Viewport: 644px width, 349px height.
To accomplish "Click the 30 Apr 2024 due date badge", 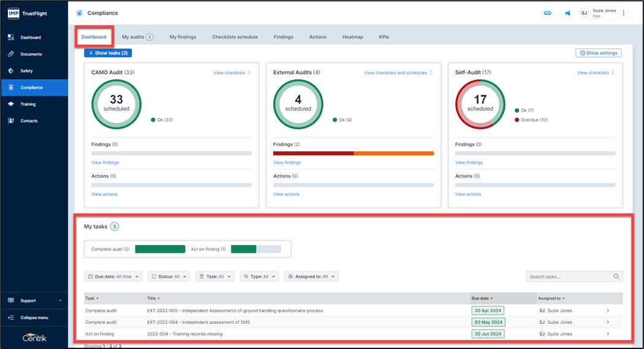I will pyautogui.click(x=487, y=310).
